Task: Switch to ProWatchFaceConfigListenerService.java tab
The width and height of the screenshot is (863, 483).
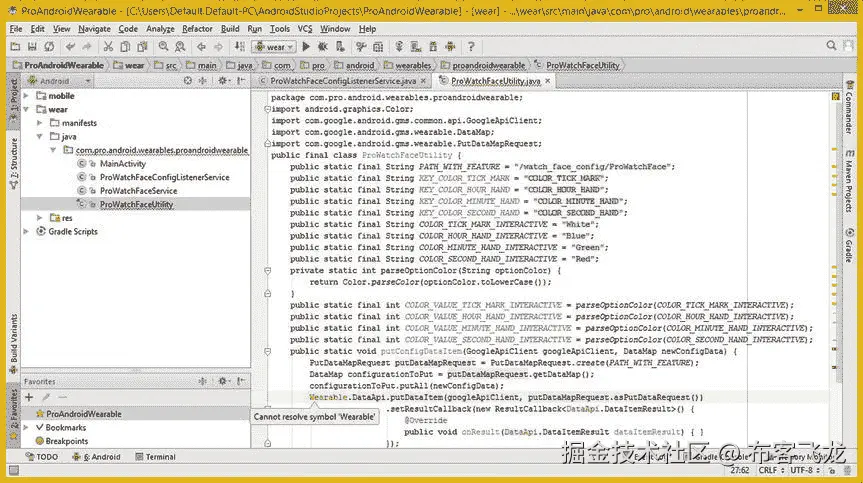Action: (342, 81)
